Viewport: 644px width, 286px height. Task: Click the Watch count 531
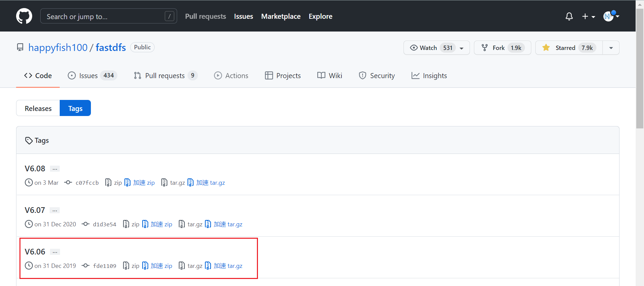(x=448, y=48)
